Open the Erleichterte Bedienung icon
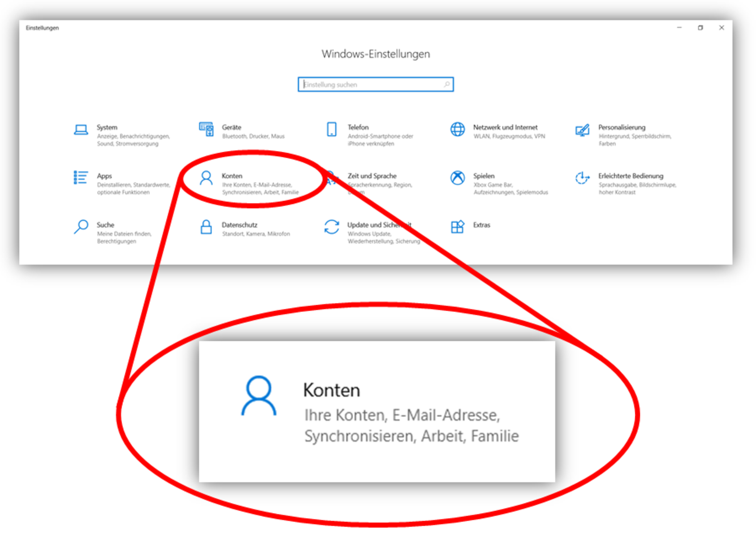 (x=582, y=178)
